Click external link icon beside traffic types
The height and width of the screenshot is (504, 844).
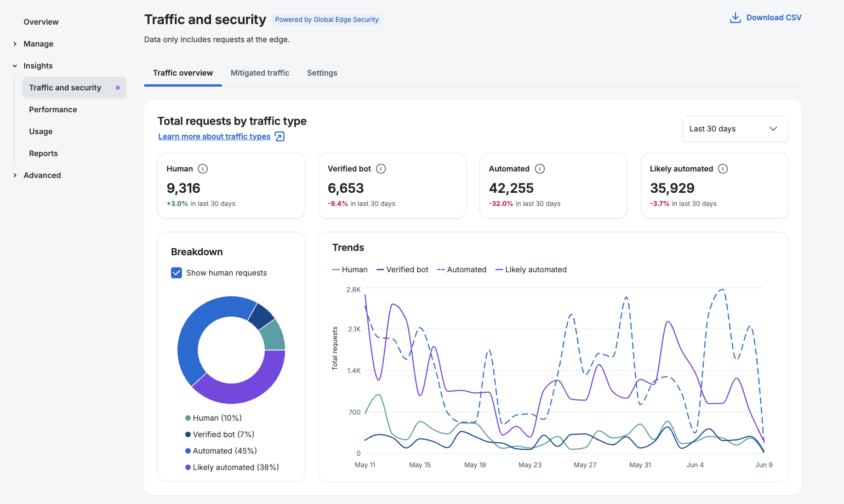point(280,136)
